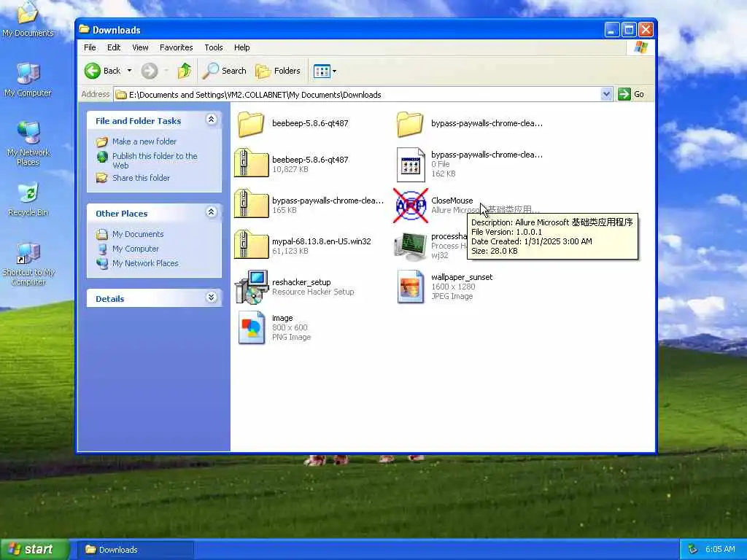Collapse the File and Folder Tasks panel
Screen dimensions: 747x560
tap(211, 119)
